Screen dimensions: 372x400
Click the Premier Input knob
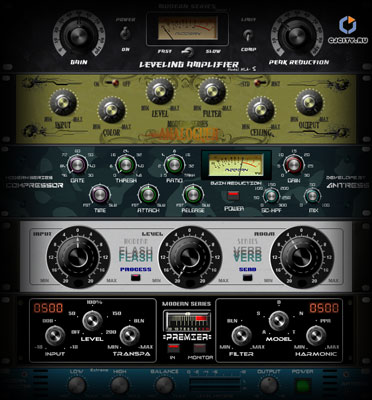tap(55, 336)
